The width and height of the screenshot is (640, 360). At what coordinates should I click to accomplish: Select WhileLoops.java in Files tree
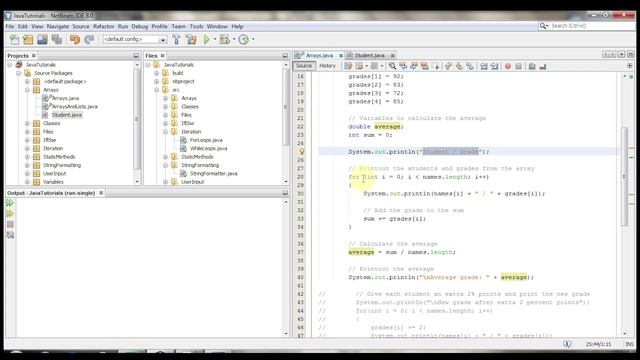[208, 149]
